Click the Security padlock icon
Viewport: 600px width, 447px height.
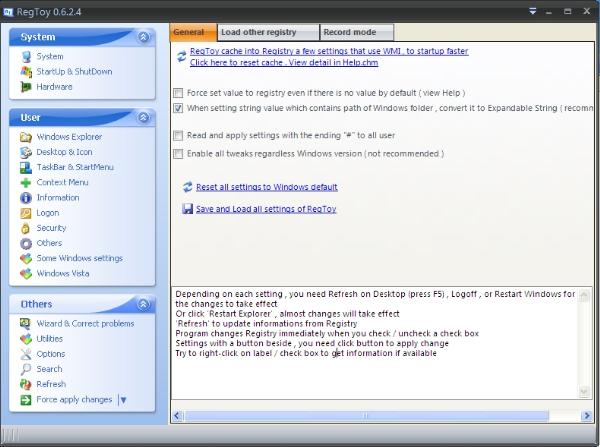[26, 228]
